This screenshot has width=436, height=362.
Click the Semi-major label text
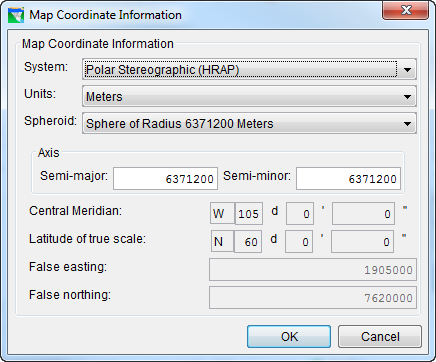[74, 176]
